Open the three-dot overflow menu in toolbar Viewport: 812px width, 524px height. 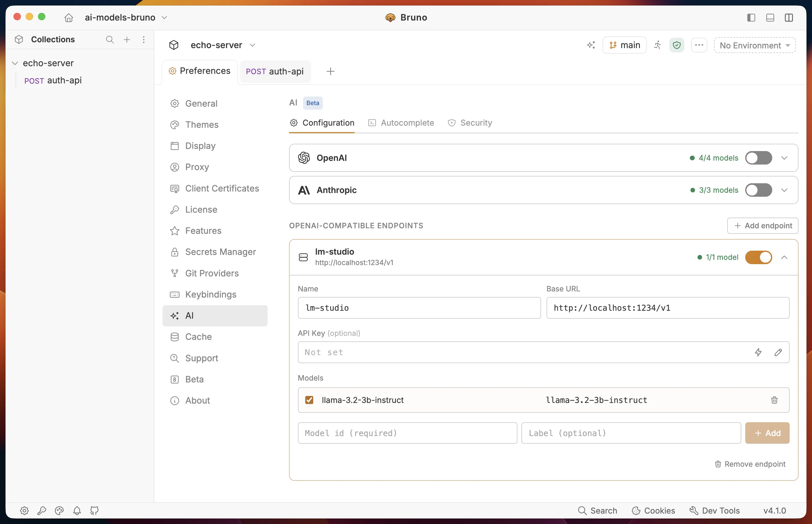point(699,45)
